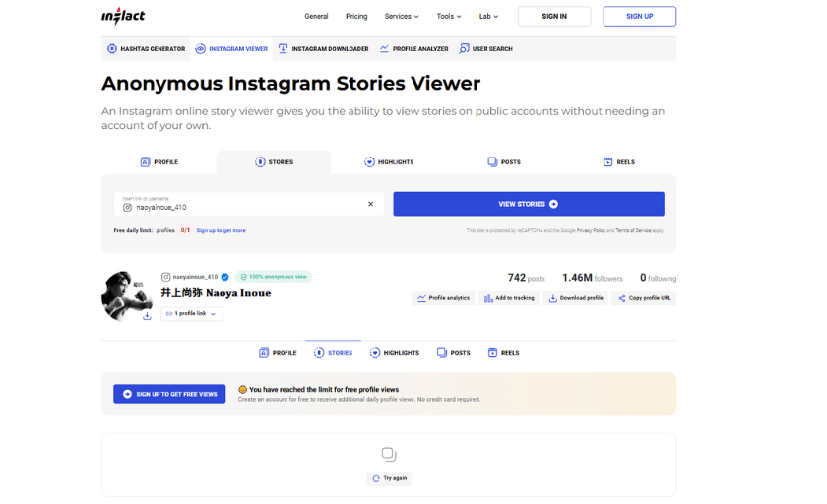Open the Privacy Policy link

pyautogui.click(x=591, y=231)
